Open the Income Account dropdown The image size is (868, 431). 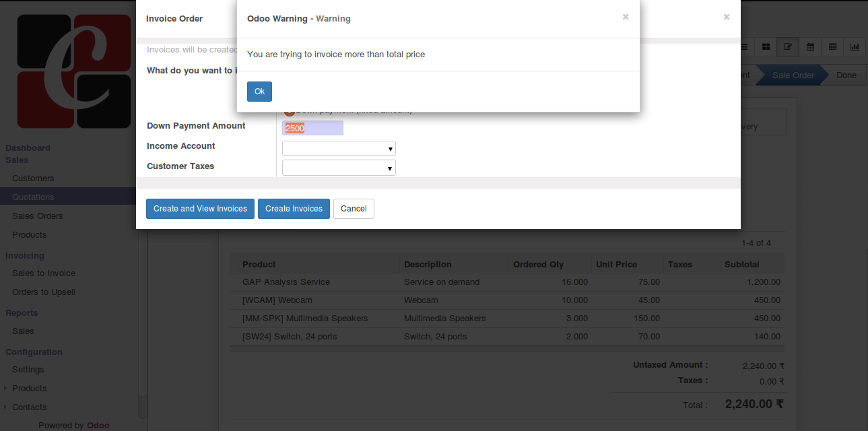tap(339, 148)
